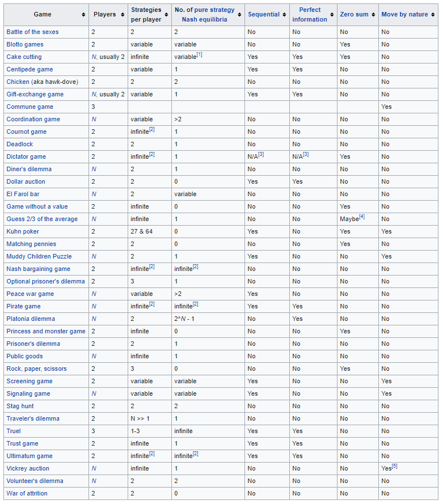Open Move by nature header link
This screenshot has height=504, width=443.
tap(404, 15)
